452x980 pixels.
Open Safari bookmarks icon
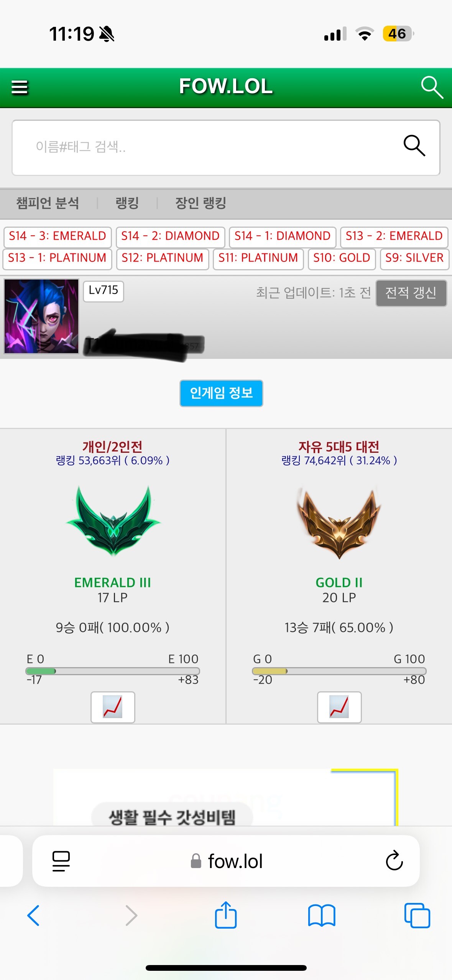(322, 916)
